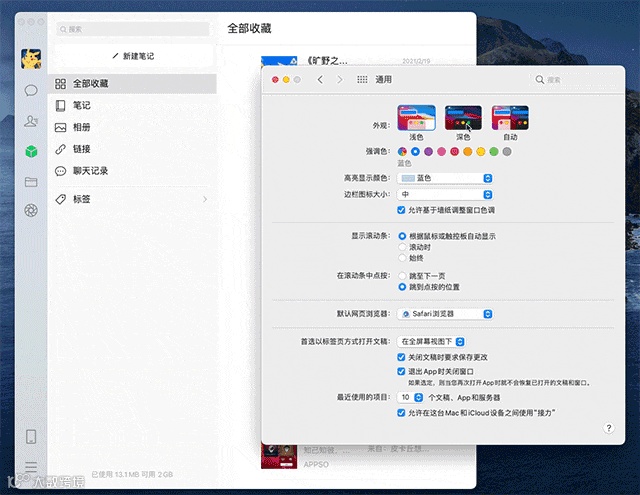This screenshot has width=640, height=495.
Task: Choose blue accent color
Action: [416, 152]
